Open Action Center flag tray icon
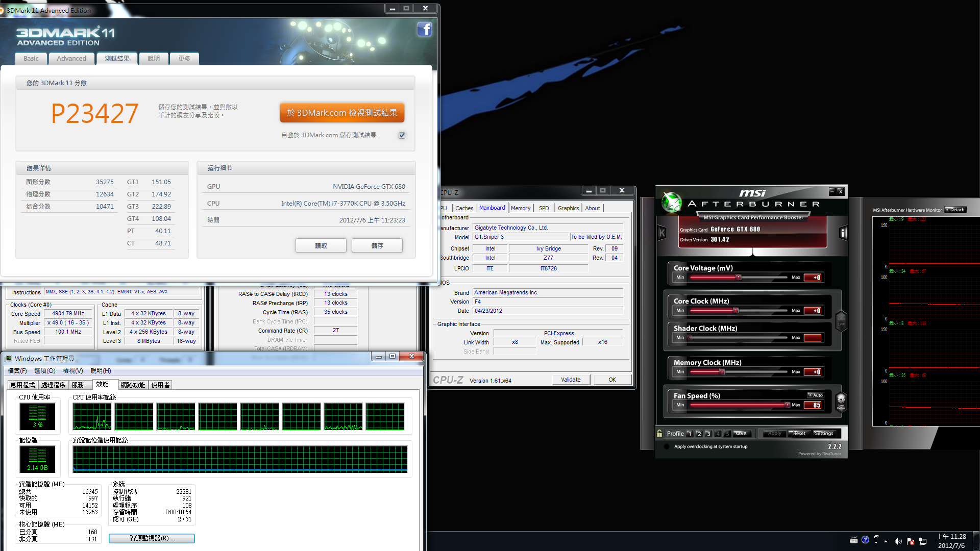This screenshot has height=551, width=980. click(910, 541)
